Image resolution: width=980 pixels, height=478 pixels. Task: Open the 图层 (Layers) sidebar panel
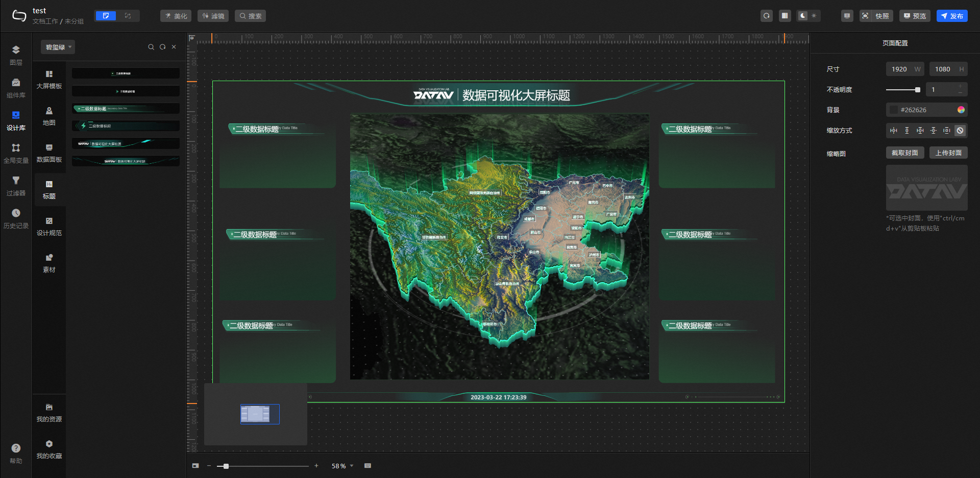[x=16, y=55]
